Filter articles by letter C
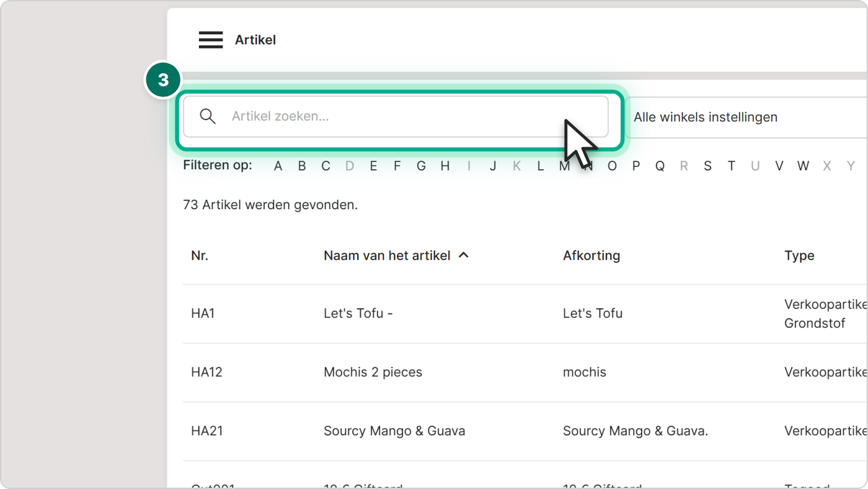868x489 pixels. [x=325, y=166]
